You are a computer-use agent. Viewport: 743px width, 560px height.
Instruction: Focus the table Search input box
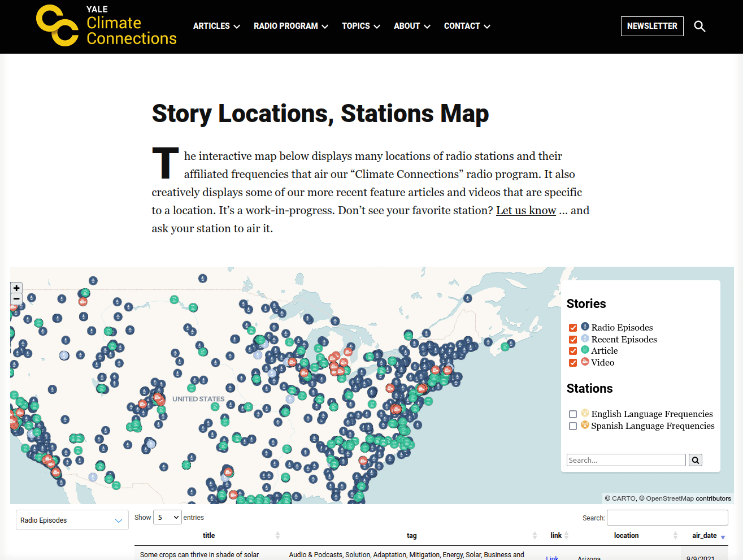pos(667,518)
